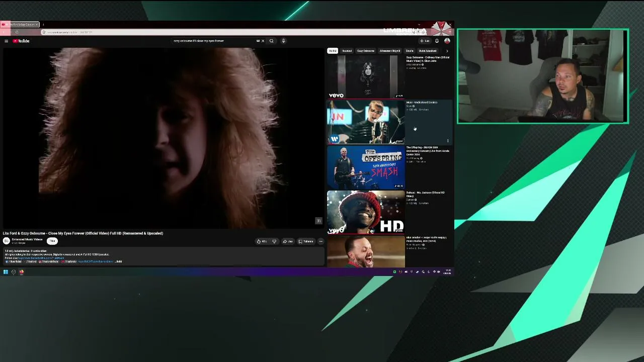Click The Offspring SMASH video title
Screen dimensions: 644x362
point(428,151)
